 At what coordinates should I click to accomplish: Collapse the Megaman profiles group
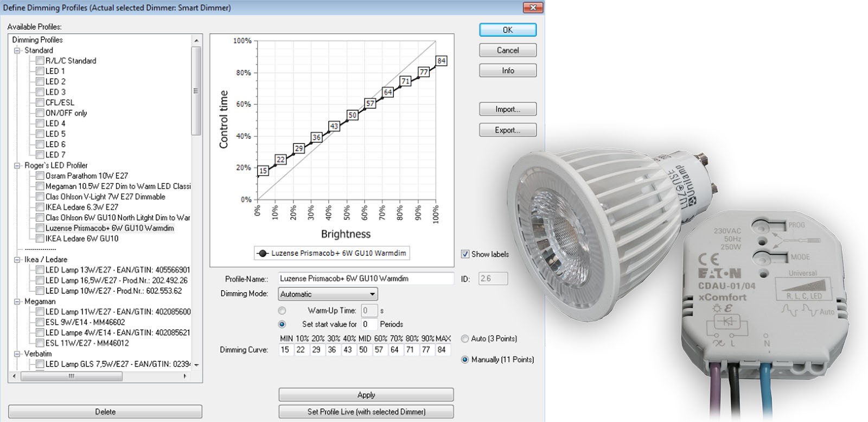point(17,301)
